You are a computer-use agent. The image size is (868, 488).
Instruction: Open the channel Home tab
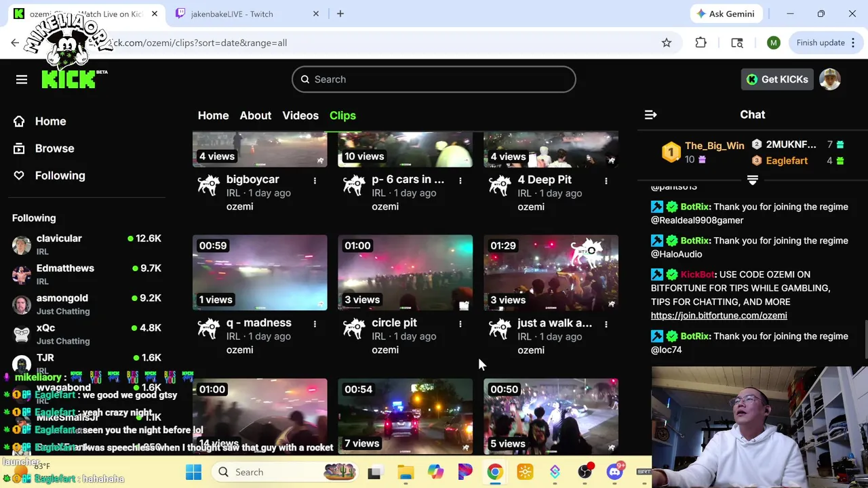(213, 115)
